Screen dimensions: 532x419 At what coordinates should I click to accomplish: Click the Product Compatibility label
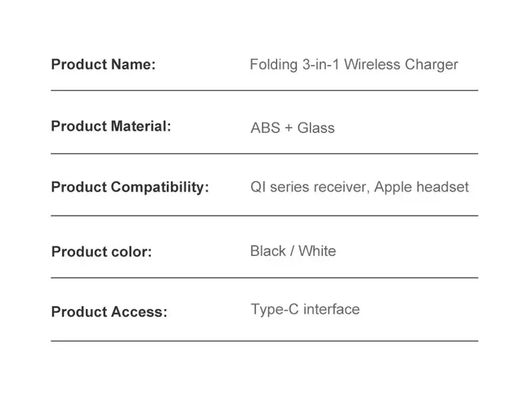[130, 188]
